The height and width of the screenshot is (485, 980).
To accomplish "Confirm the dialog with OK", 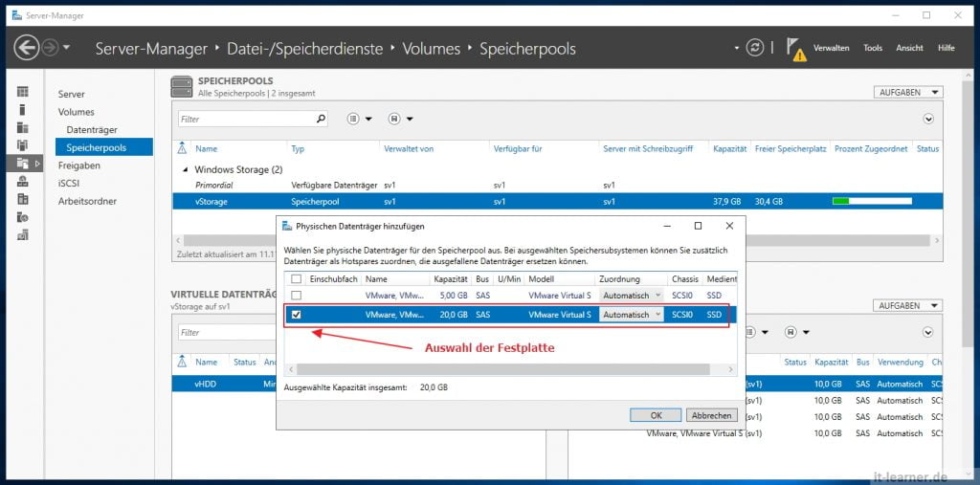I will tap(656, 415).
